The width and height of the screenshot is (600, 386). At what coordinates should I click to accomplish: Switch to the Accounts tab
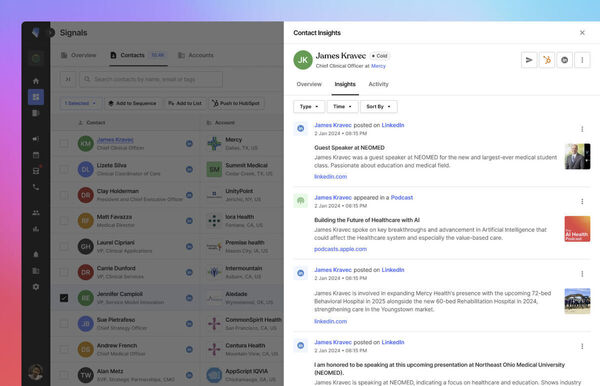point(196,55)
